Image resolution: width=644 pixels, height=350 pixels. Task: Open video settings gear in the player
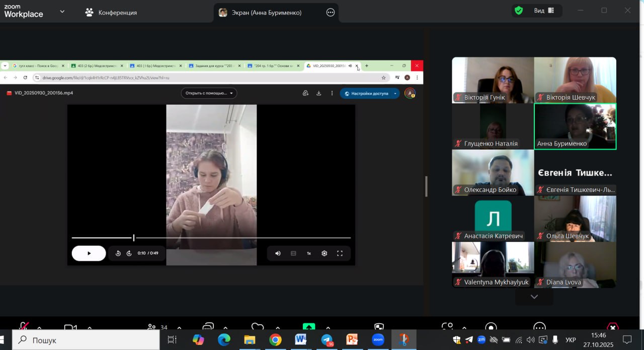point(324,253)
